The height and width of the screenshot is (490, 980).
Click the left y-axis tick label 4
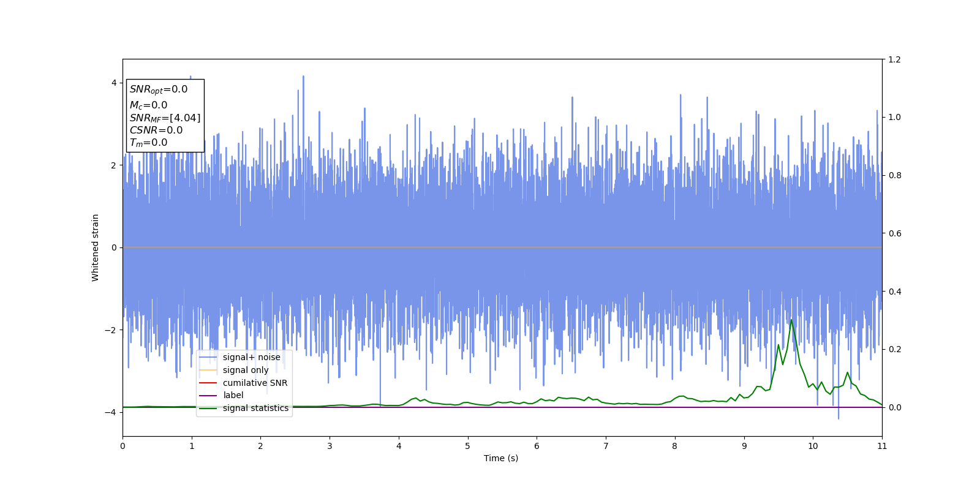click(114, 83)
